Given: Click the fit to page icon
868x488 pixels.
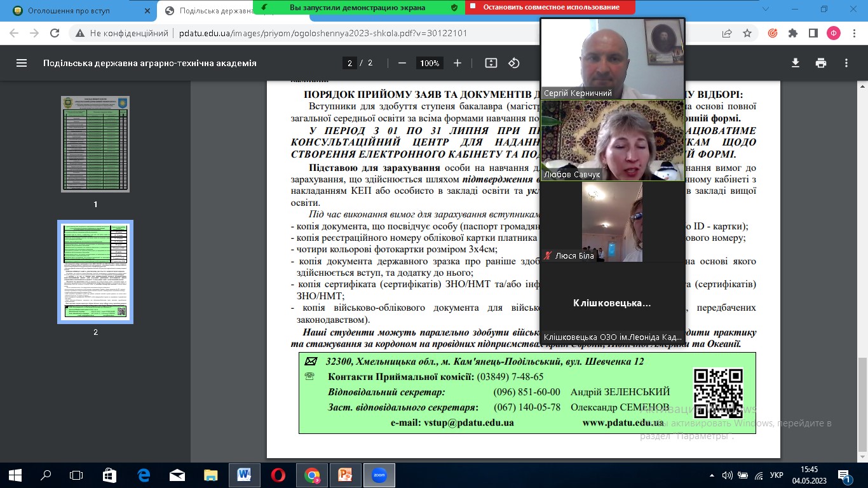Looking at the screenshot, I should click(x=491, y=63).
